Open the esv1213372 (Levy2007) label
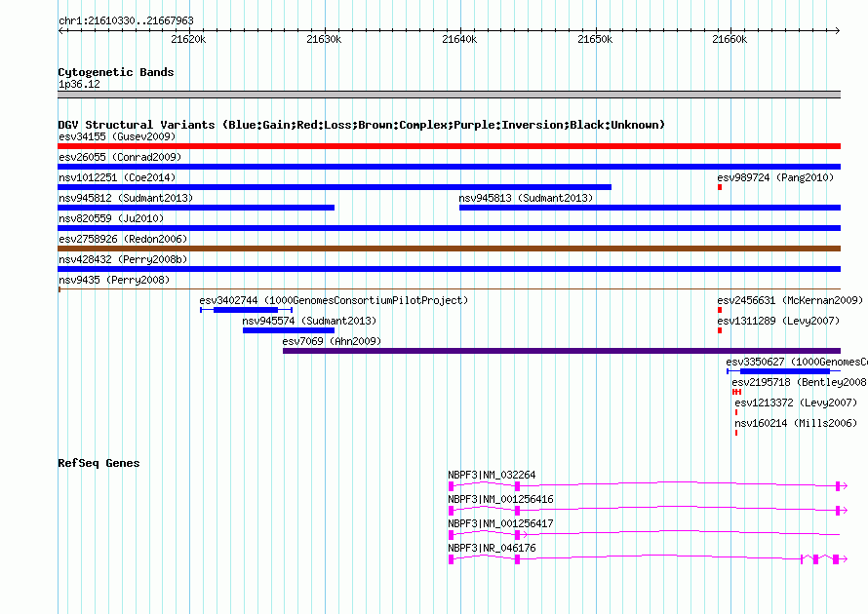Image resolution: width=868 pixels, height=614 pixels. point(796,403)
